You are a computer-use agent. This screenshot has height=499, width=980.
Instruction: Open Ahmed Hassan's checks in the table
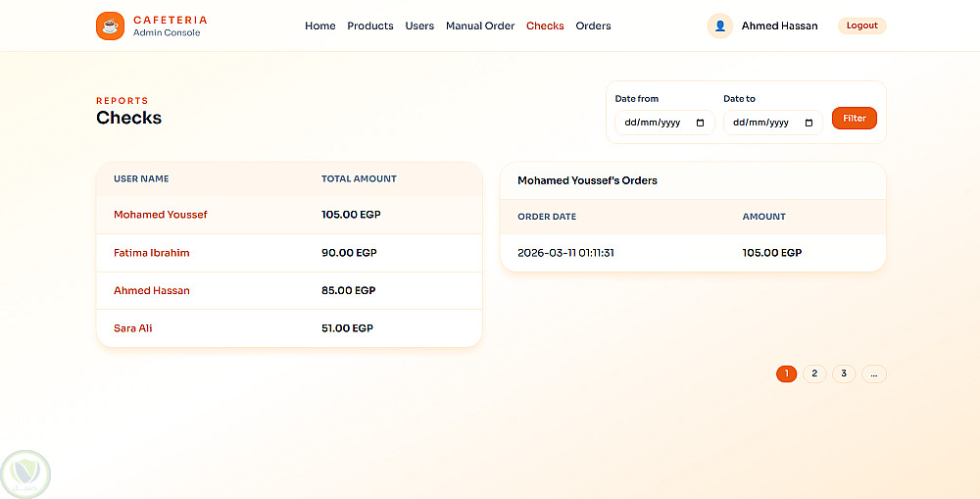151,290
